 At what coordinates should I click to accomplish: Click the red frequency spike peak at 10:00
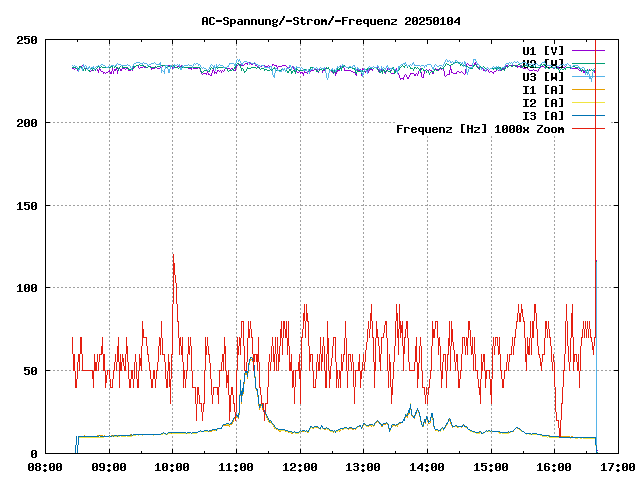(x=173, y=257)
